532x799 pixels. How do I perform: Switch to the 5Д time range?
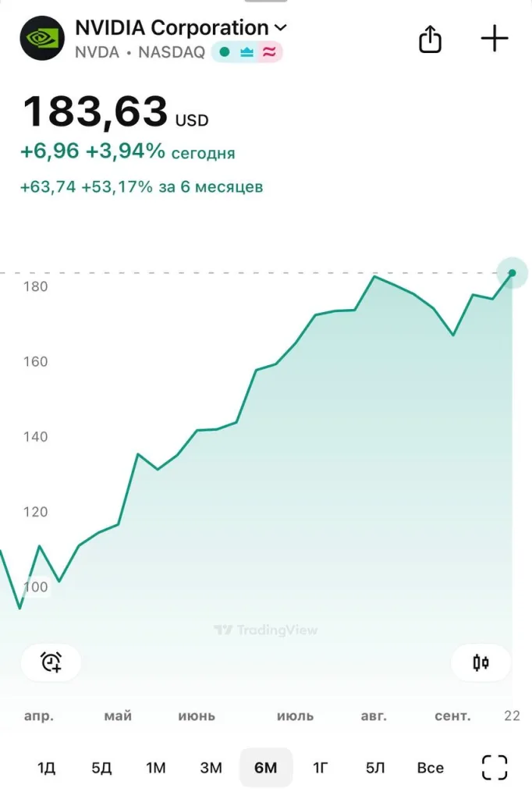101,768
